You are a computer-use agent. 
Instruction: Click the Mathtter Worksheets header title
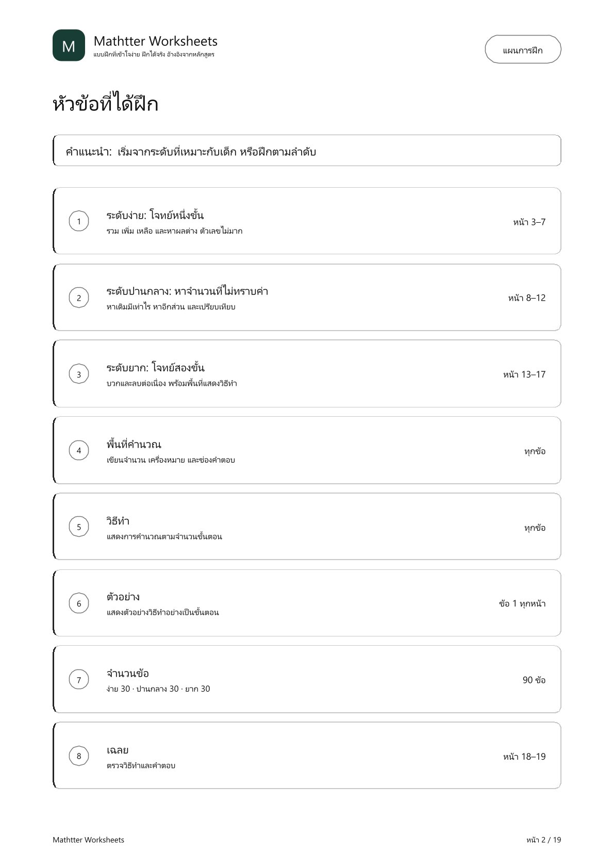tap(156, 41)
